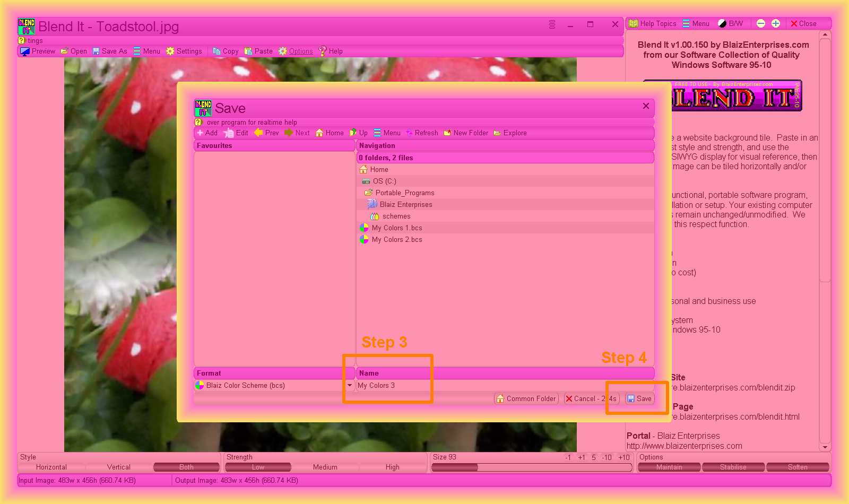Select OS (C:) drive entry
This screenshot has height=504, width=849.
point(505,181)
